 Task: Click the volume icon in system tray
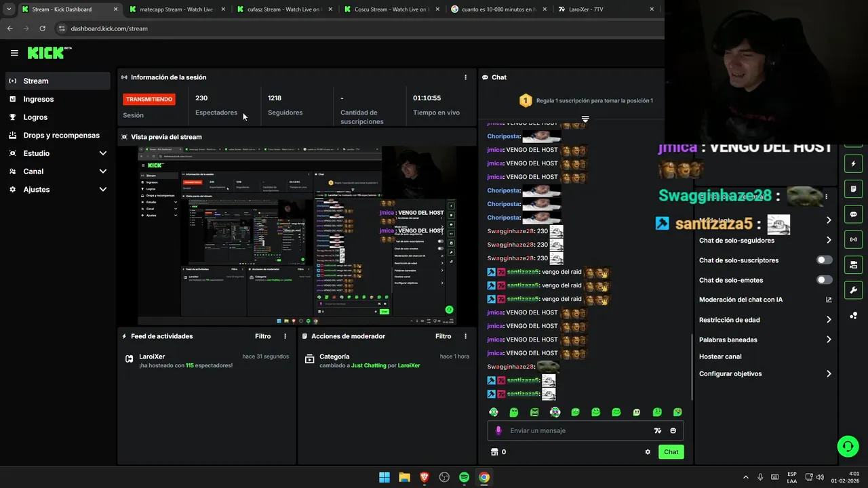click(820, 477)
